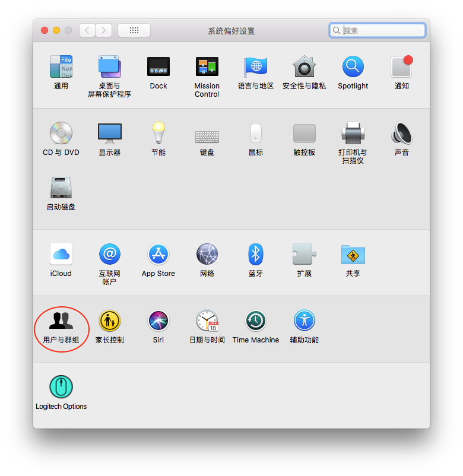Go back with the left arrow button
The image size is (463, 476).
87,30
